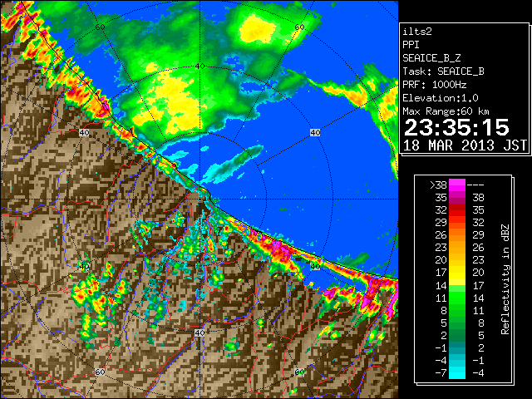Pick the dark red legend band beside 32

tap(457, 208)
